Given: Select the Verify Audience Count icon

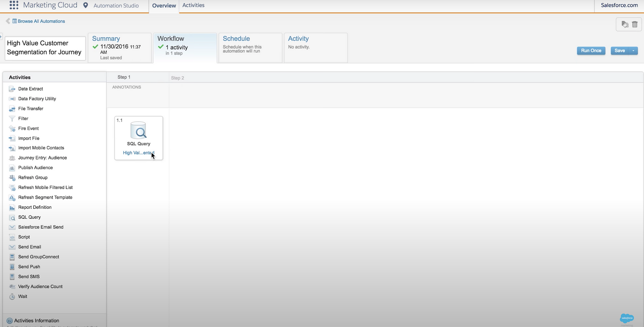Looking at the screenshot, I should (12, 287).
